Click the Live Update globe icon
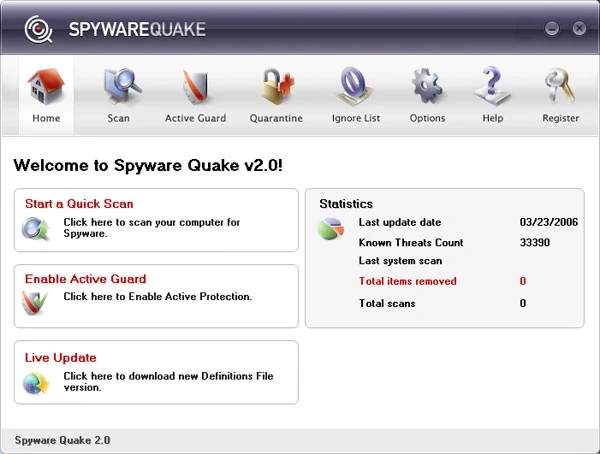This screenshot has height=454, width=600. tap(35, 382)
